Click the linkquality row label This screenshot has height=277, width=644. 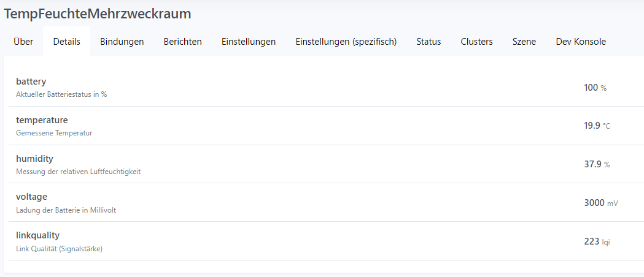pos(37,235)
